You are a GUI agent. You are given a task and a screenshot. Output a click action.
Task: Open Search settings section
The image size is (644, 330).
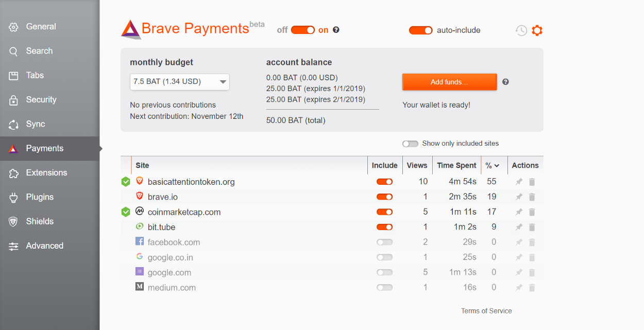click(49, 51)
